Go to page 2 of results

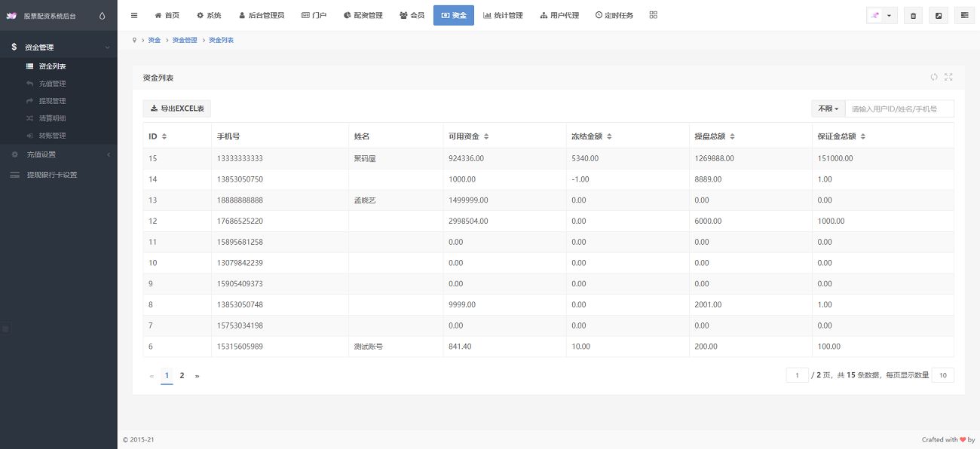coord(182,375)
